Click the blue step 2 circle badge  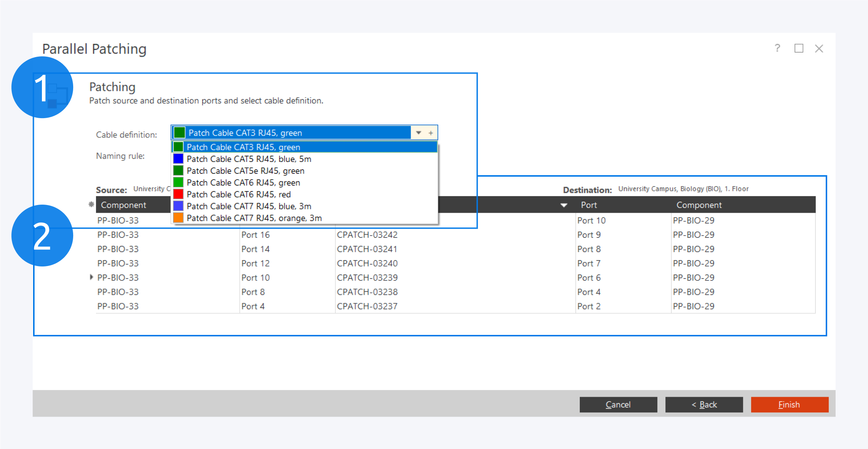click(42, 236)
